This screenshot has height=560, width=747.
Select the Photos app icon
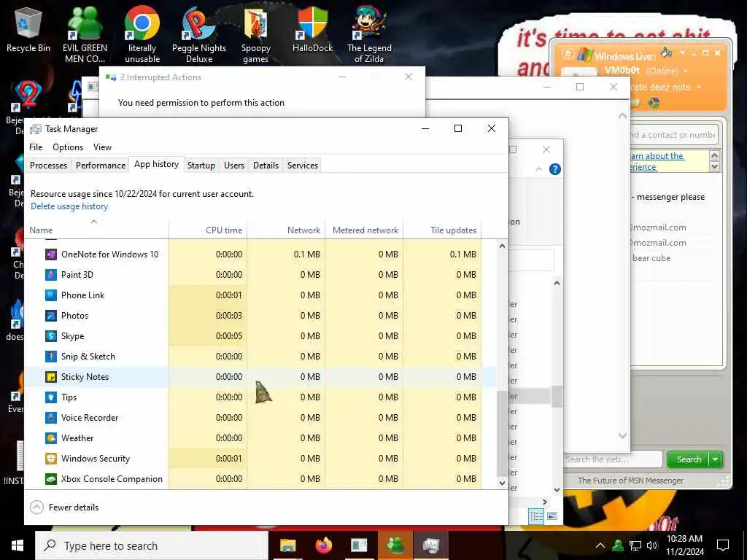click(x=51, y=316)
